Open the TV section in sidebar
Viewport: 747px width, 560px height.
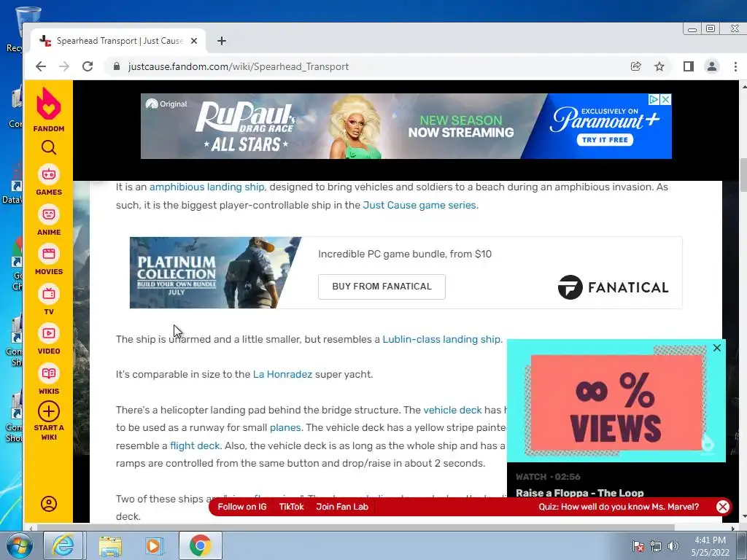(49, 300)
